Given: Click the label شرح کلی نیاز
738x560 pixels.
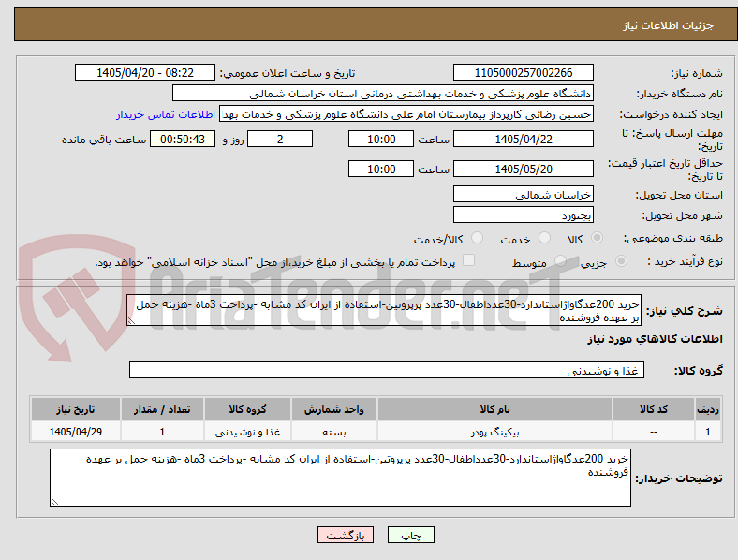Looking at the screenshot, I should point(685,311).
